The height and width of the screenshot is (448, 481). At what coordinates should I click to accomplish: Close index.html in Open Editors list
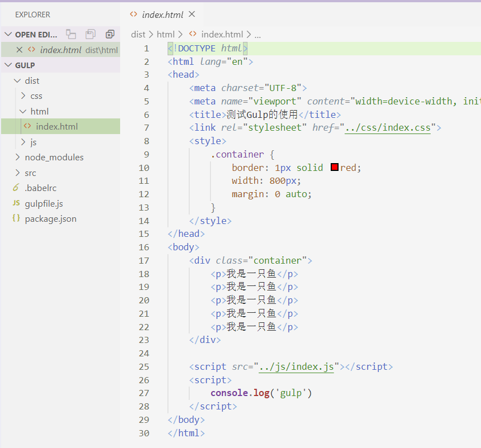point(20,50)
